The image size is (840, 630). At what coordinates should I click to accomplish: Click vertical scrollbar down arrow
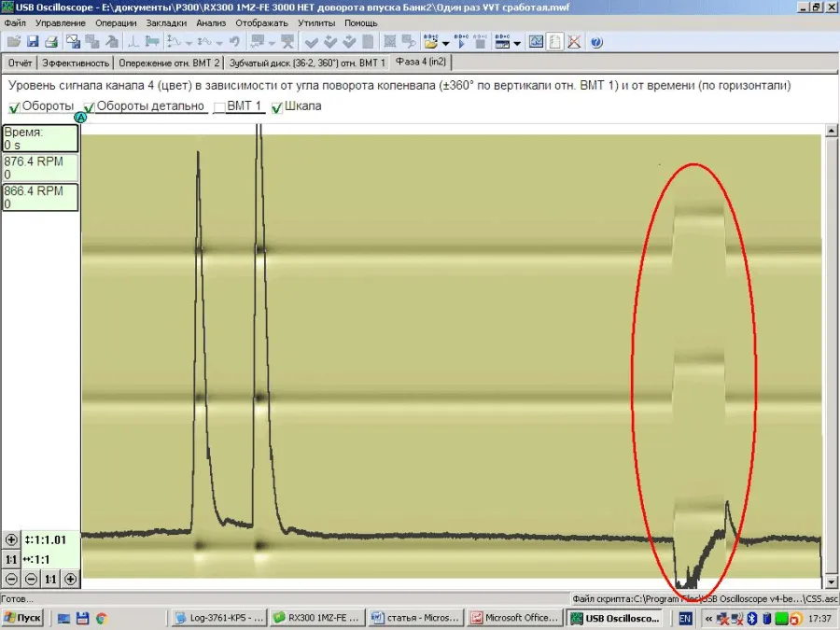pos(831,582)
